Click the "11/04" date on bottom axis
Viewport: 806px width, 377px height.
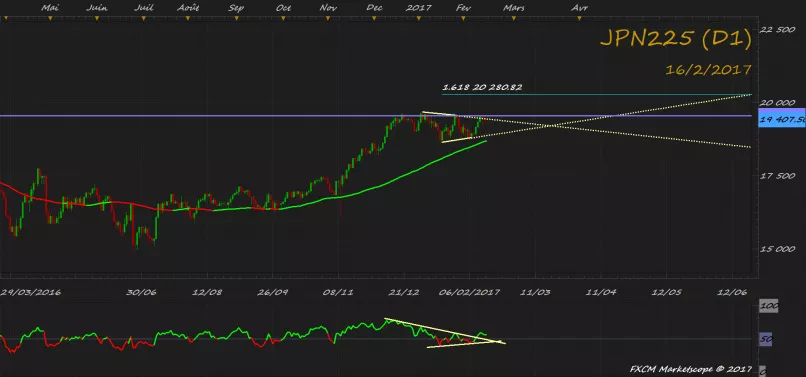tap(601, 292)
